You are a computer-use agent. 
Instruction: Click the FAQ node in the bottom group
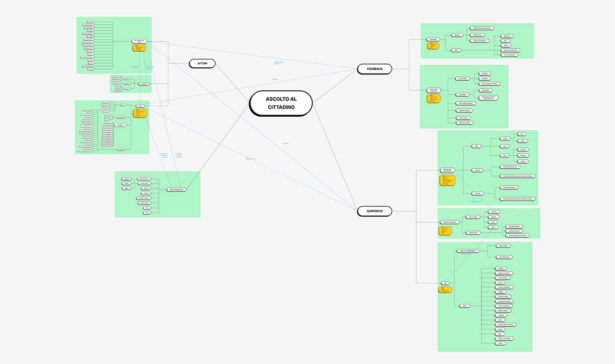click(x=445, y=283)
